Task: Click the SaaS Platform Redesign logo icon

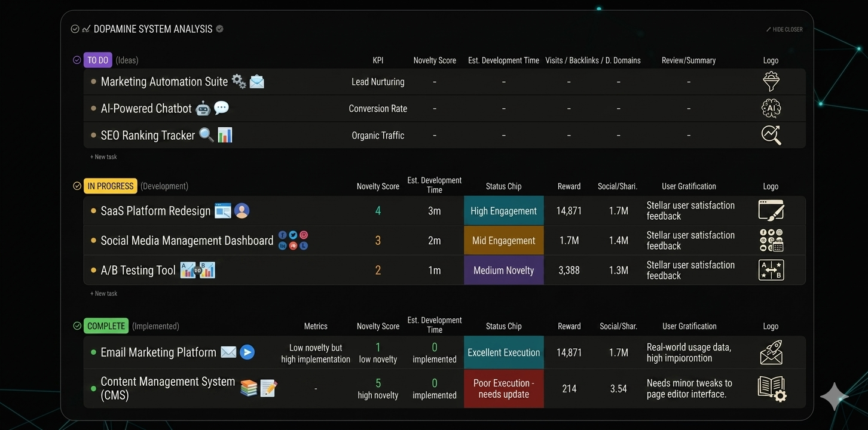Action: click(x=771, y=211)
